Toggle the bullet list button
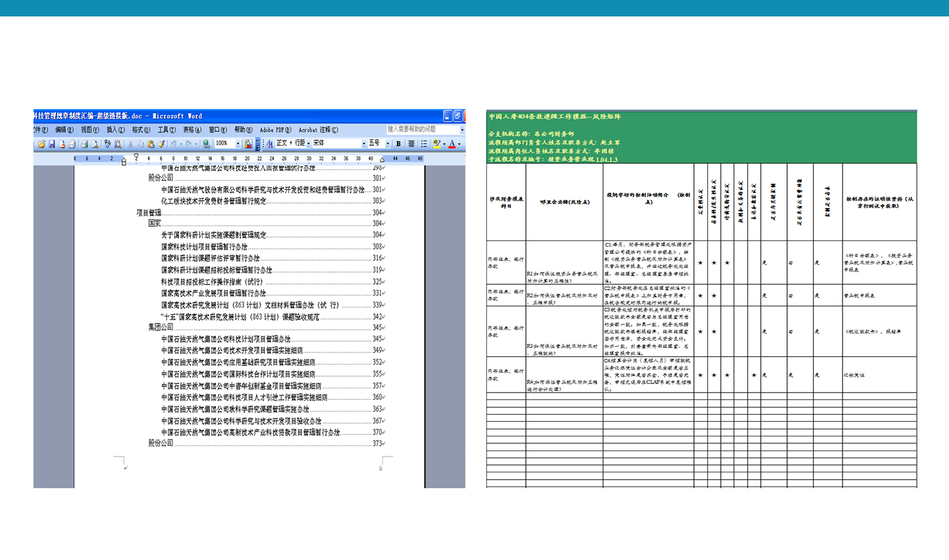Viewport: 949px width, 560px height. click(424, 144)
